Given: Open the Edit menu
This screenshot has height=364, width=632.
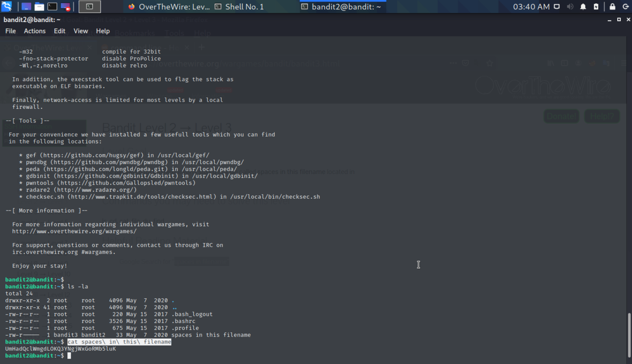Looking at the screenshot, I should coord(60,31).
